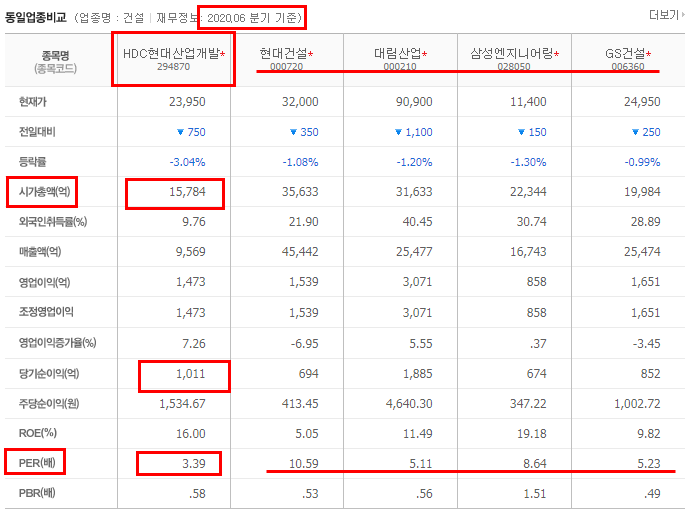689x512 pixels.
Task: Click the -0.99% change rate
Action: coord(642,162)
